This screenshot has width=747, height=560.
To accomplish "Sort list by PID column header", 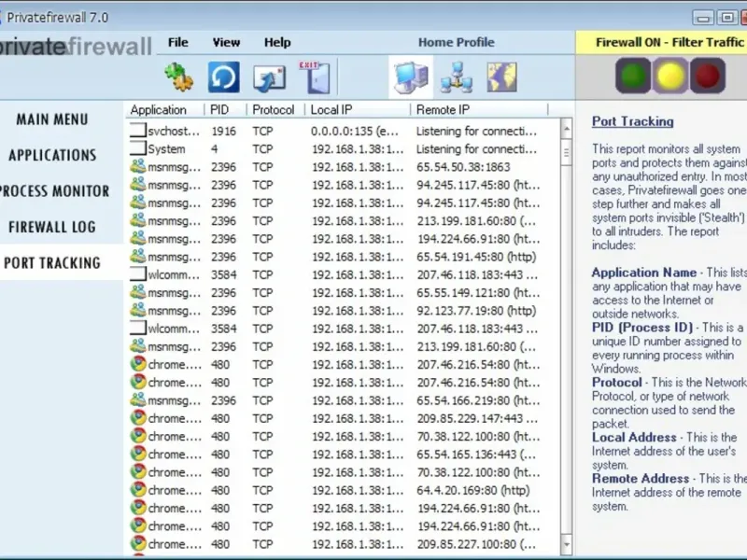I will click(x=225, y=110).
